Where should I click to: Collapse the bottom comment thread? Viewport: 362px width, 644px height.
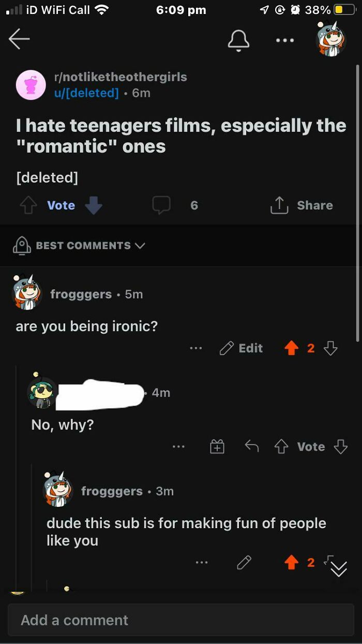pos(339,568)
